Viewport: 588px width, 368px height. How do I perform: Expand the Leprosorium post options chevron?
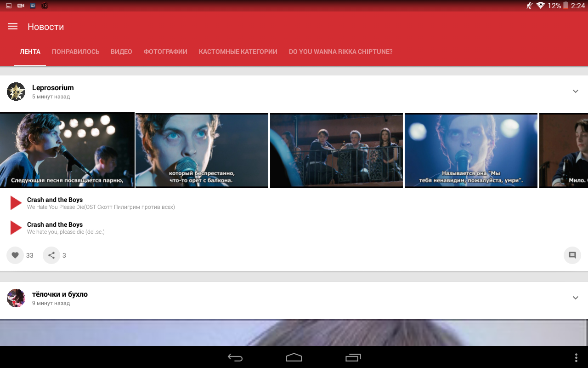coord(576,92)
